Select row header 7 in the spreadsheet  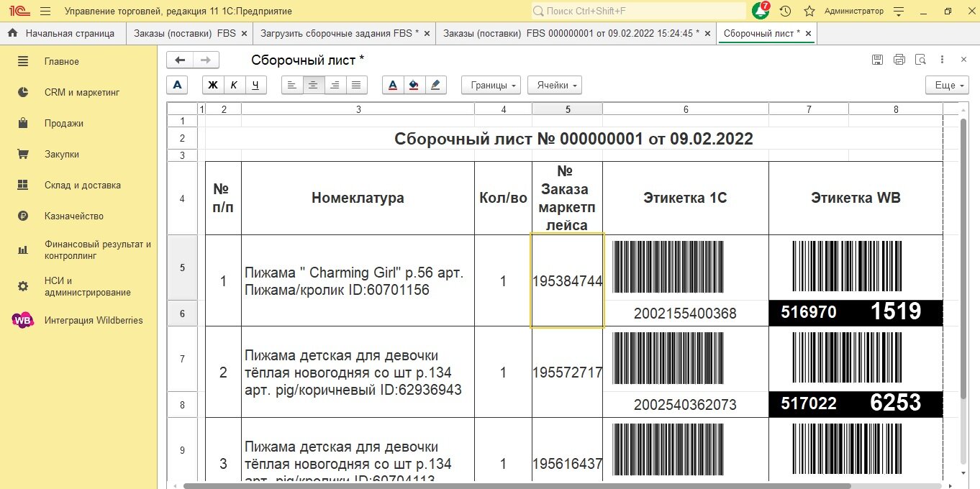tap(182, 359)
